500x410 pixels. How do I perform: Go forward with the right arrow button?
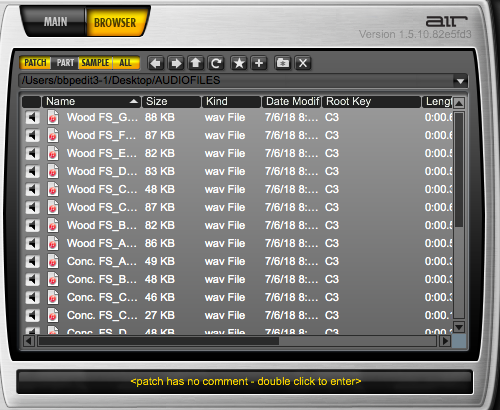pos(176,63)
